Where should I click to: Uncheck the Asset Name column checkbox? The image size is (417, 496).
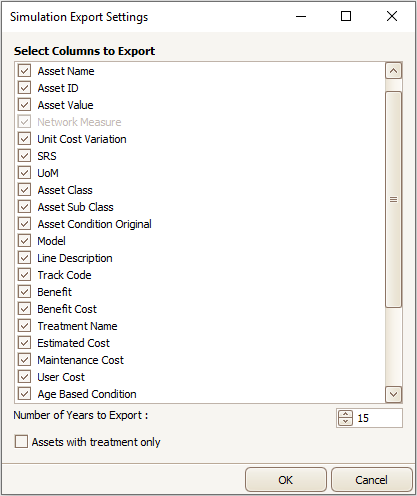click(24, 71)
